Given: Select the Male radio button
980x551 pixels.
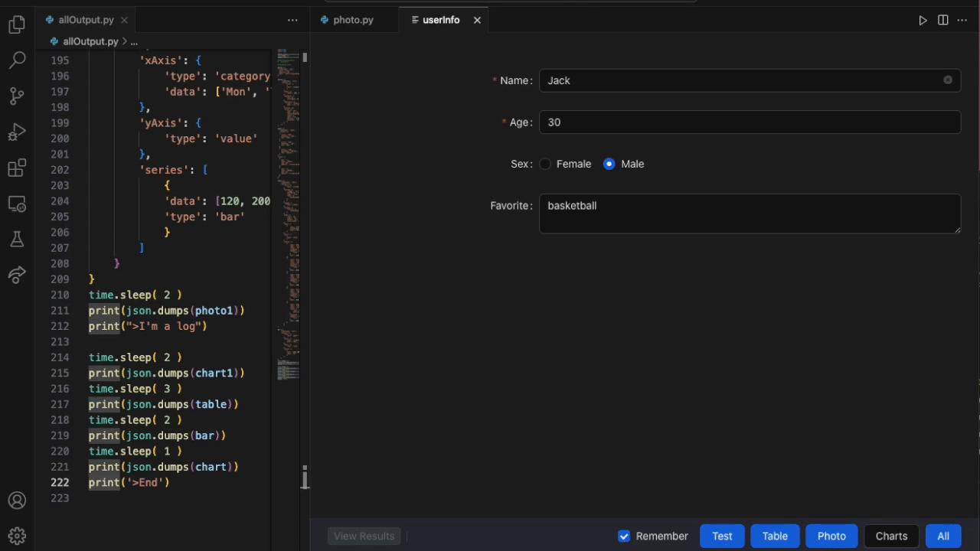Looking at the screenshot, I should [609, 163].
